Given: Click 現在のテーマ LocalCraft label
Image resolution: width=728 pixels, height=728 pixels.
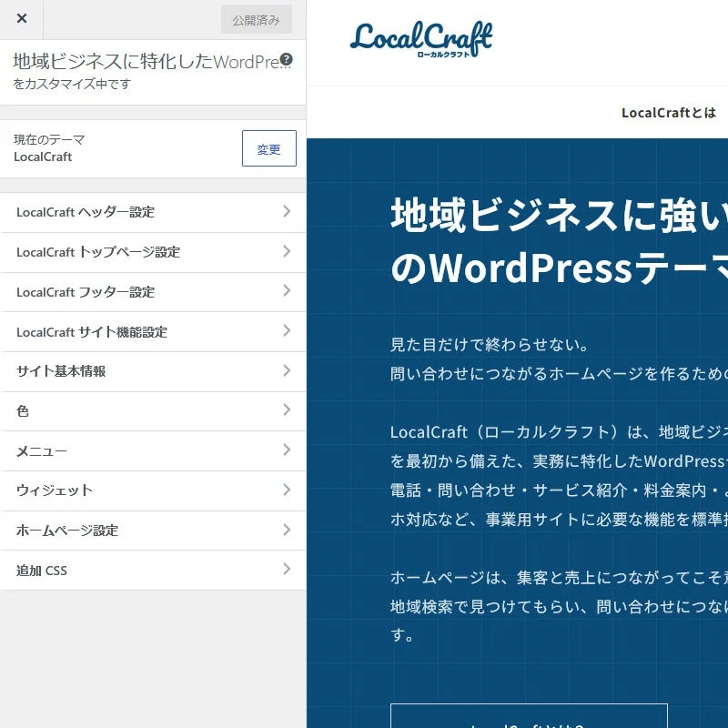Looking at the screenshot, I should 49,148.
